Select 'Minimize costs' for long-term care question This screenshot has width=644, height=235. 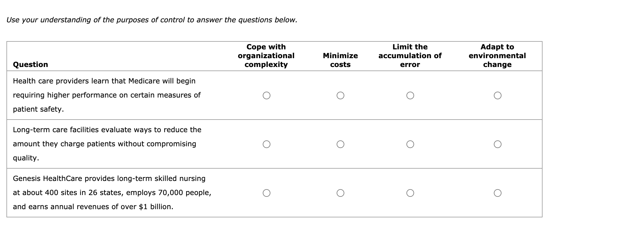(340, 144)
